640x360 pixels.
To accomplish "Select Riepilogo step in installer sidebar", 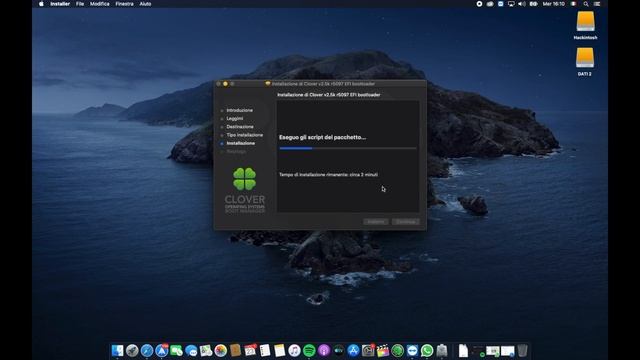I will pos(236,151).
